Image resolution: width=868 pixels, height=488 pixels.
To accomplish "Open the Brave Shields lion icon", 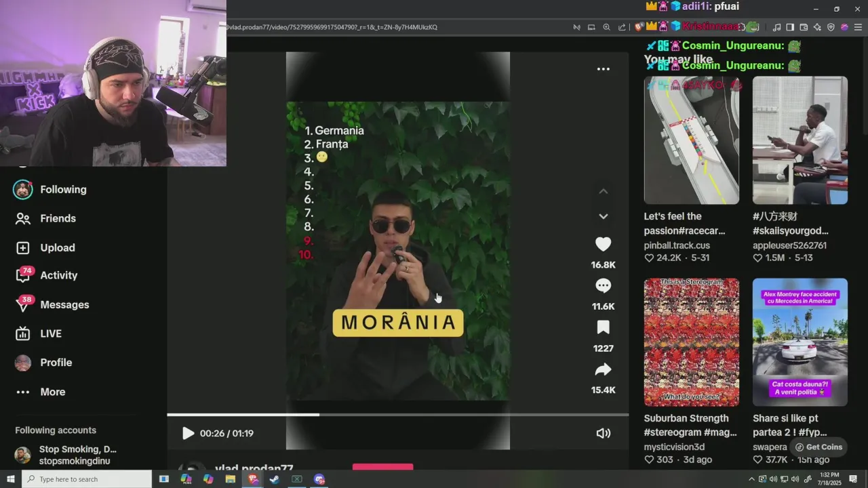I will click(x=638, y=27).
